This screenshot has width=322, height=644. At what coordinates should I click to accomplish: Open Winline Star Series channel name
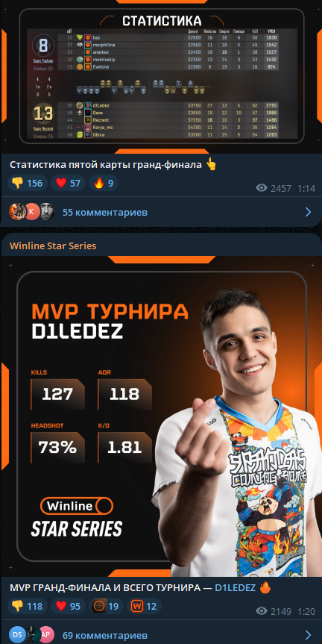coord(53,246)
